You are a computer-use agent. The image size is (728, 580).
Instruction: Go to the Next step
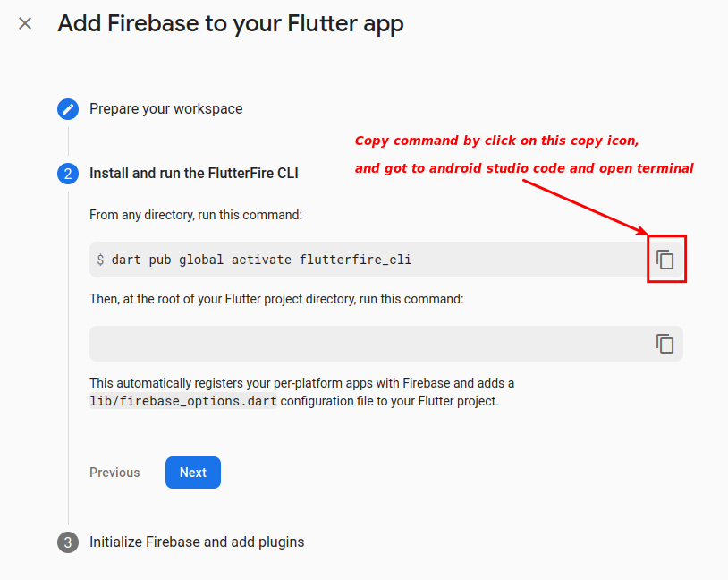pos(193,473)
